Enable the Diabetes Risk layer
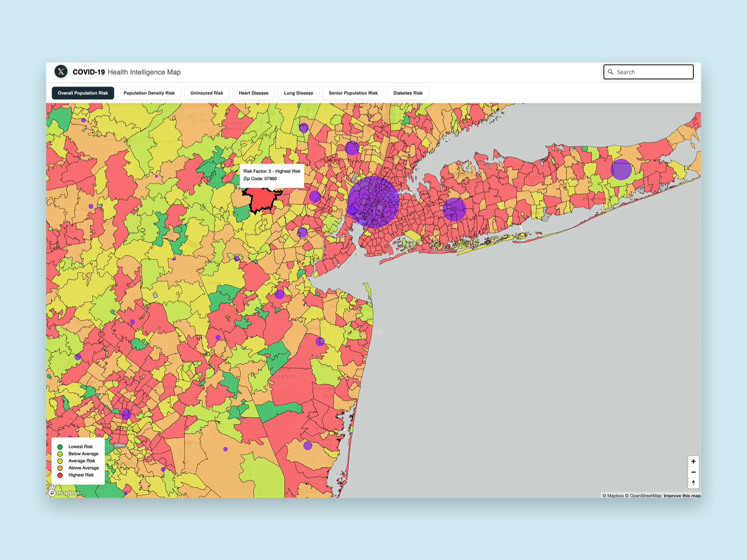Image resolution: width=747 pixels, height=560 pixels. pyautogui.click(x=408, y=93)
